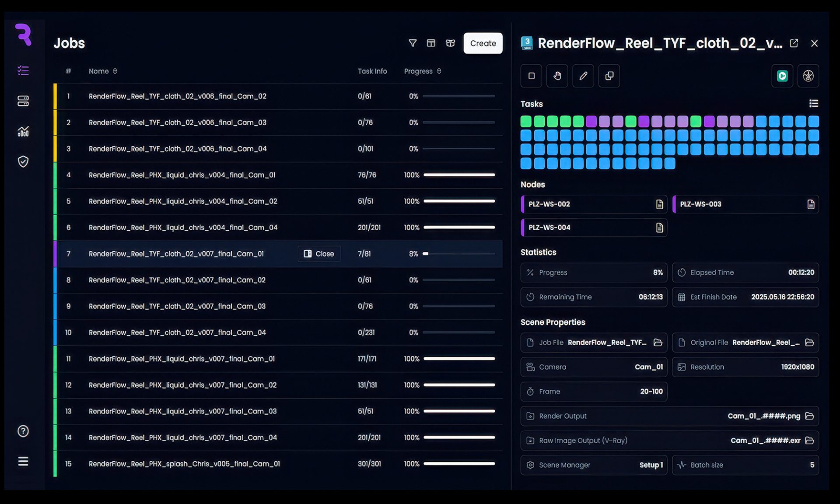This screenshot has height=504, width=840.
Task: Expand the hamburger menu at sidebar bottom
Action: tap(23, 461)
